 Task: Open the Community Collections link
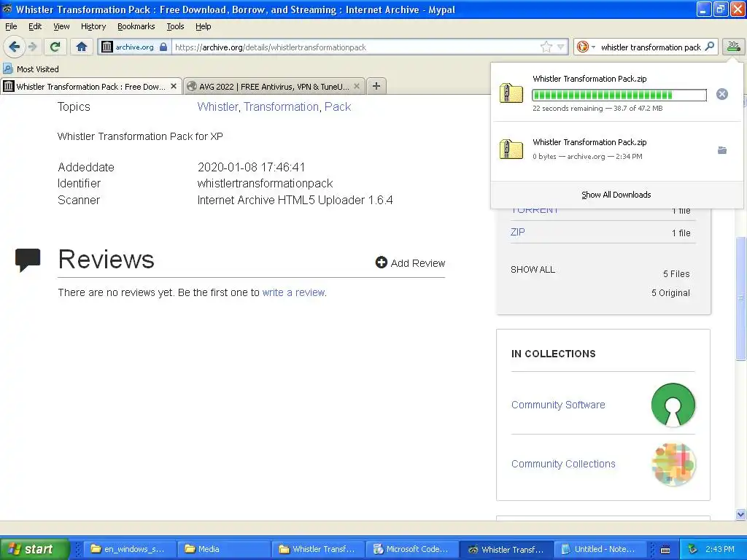tap(563, 464)
